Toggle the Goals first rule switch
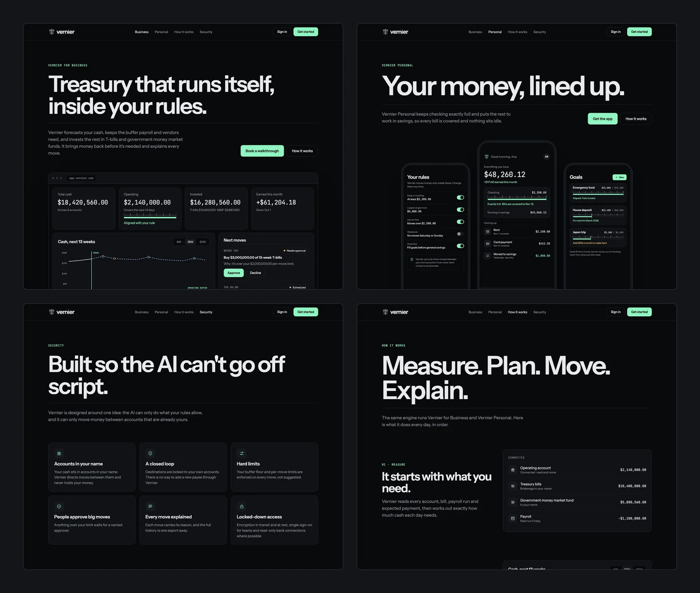This screenshot has width=700, height=593. 460,246
